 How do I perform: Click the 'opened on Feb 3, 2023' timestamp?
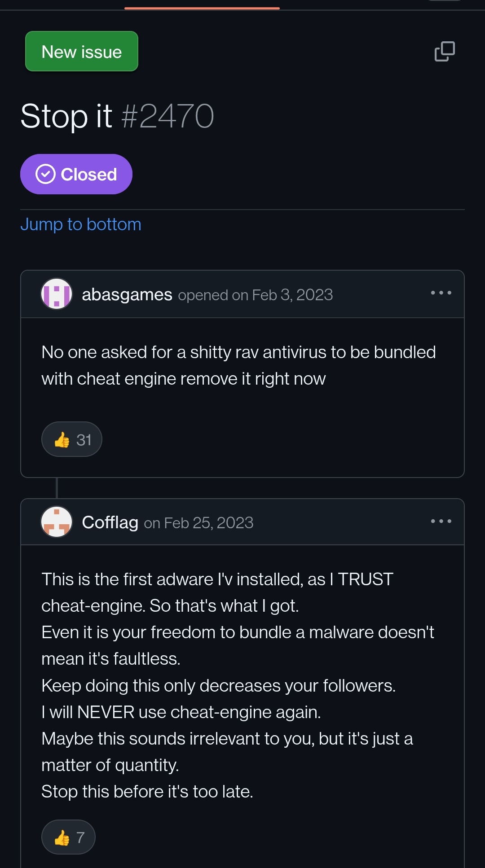tap(255, 295)
